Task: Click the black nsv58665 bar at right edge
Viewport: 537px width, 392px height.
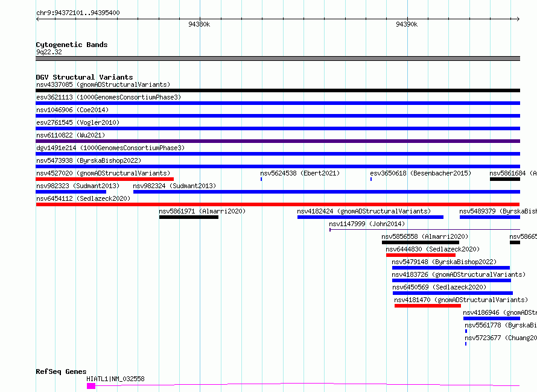Action: [515, 242]
